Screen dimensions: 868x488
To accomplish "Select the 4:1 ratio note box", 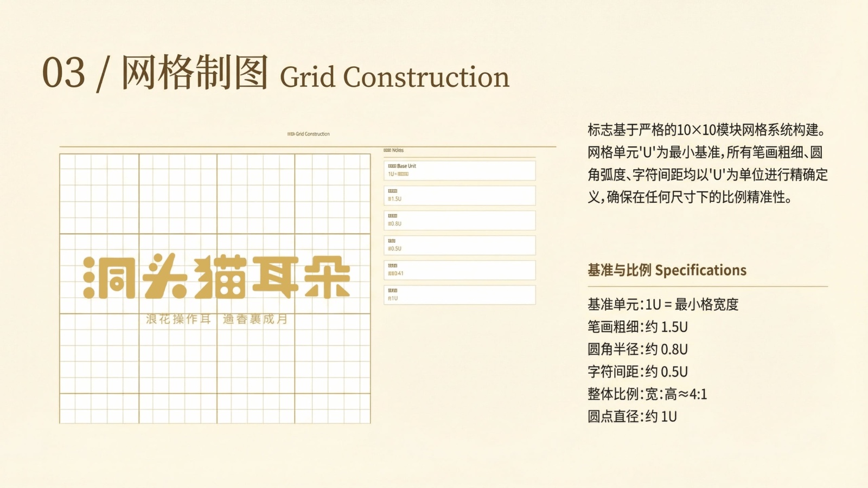I will (x=459, y=270).
